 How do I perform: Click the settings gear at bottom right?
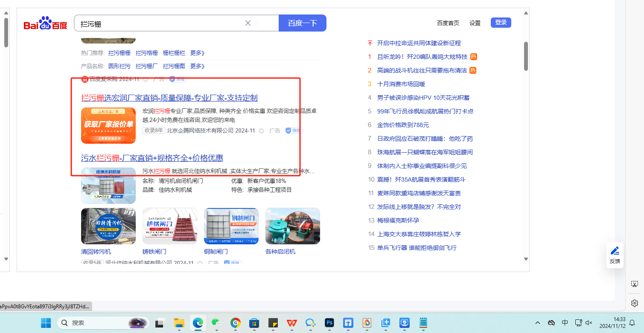pos(635,303)
